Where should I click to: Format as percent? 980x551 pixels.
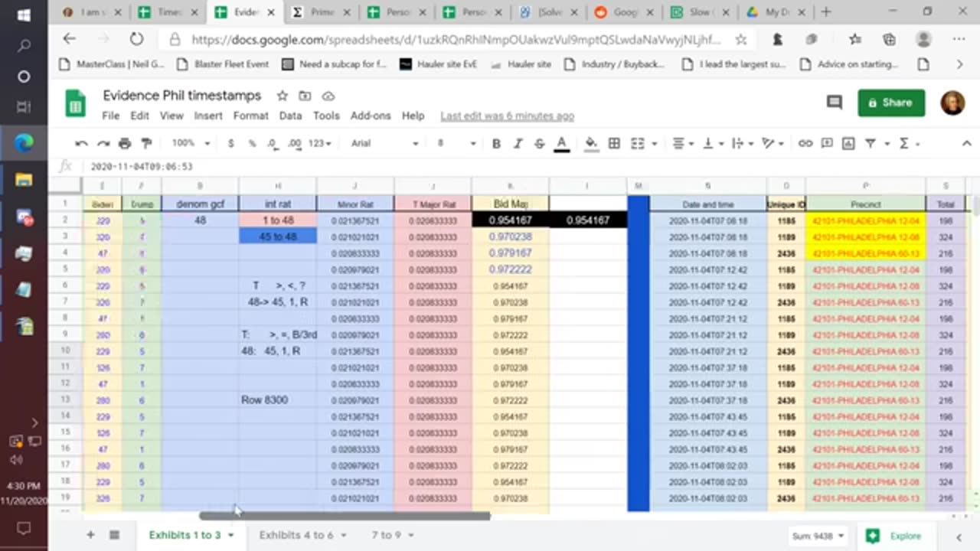[252, 143]
